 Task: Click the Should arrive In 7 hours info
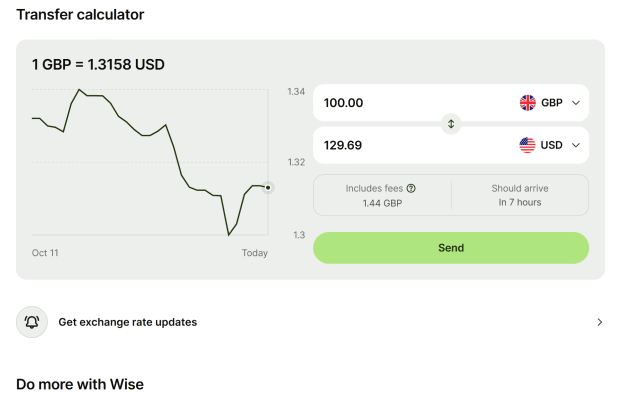pyautogui.click(x=520, y=195)
